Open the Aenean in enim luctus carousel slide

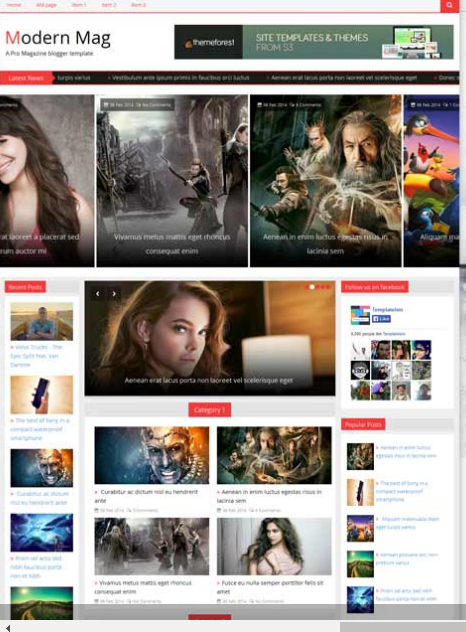click(326, 181)
